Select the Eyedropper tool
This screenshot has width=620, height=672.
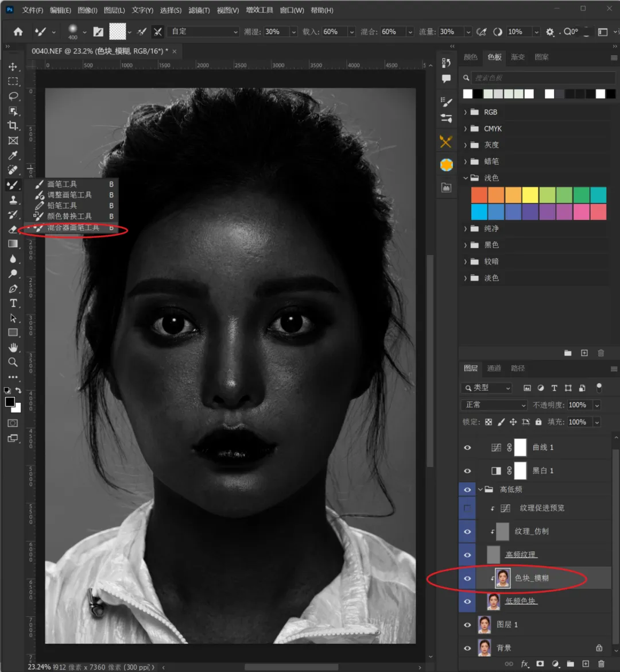[x=13, y=156]
